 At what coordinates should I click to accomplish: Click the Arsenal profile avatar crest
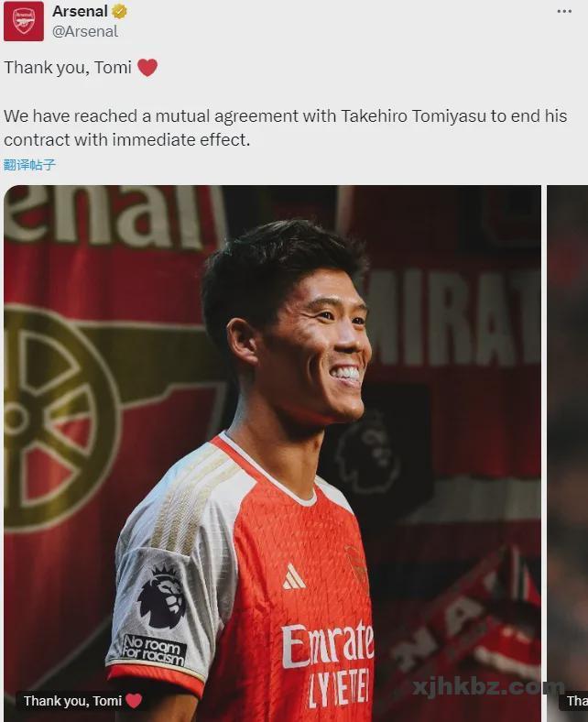(24, 21)
